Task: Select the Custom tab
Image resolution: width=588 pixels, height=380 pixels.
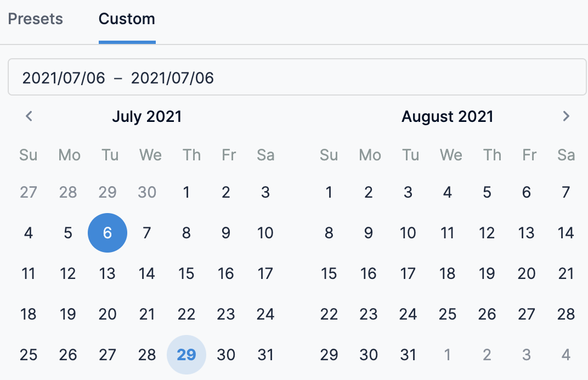Action: click(127, 19)
